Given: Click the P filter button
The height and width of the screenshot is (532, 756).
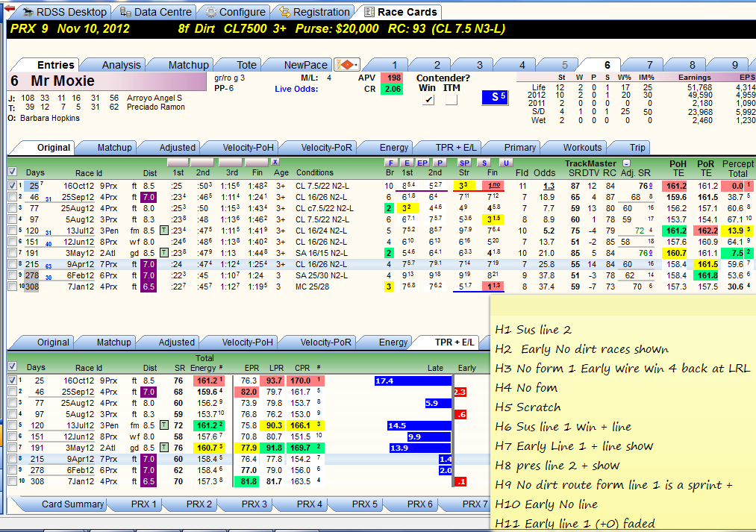Looking at the screenshot, I should tap(440, 163).
